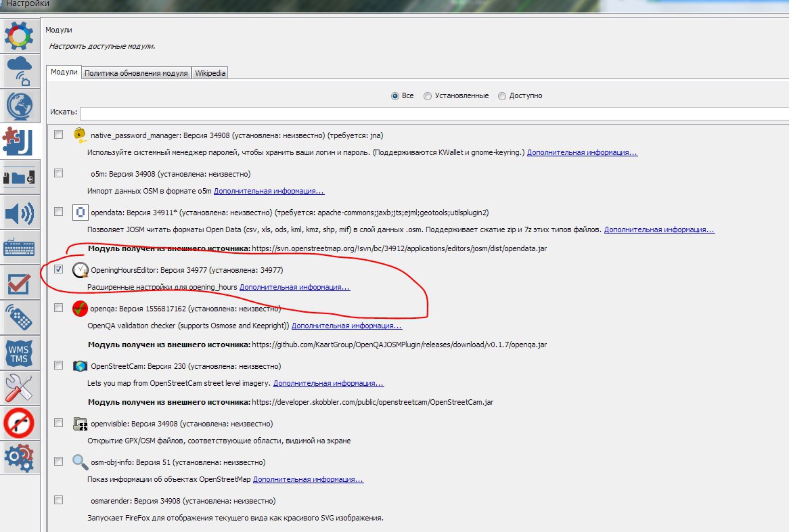Enable the osmarender plugin checkbox

pyautogui.click(x=59, y=500)
